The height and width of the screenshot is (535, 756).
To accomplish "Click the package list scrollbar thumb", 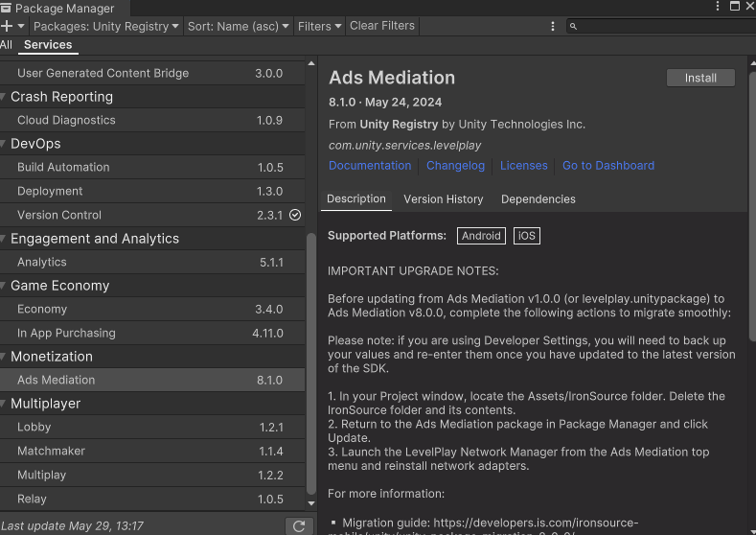I will click(311, 363).
